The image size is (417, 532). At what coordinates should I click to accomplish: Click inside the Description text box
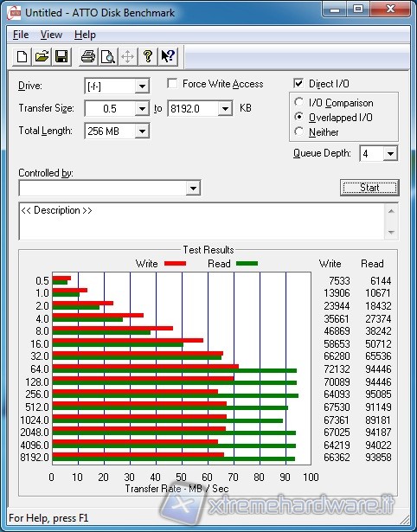coord(202,221)
